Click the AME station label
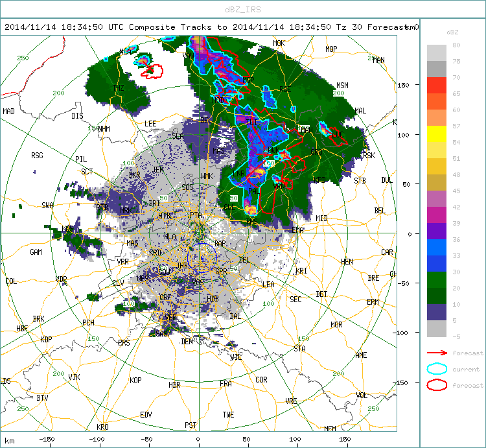Image resolution: width=486 pixels, height=448 pixels. click(x=361, y=355)
